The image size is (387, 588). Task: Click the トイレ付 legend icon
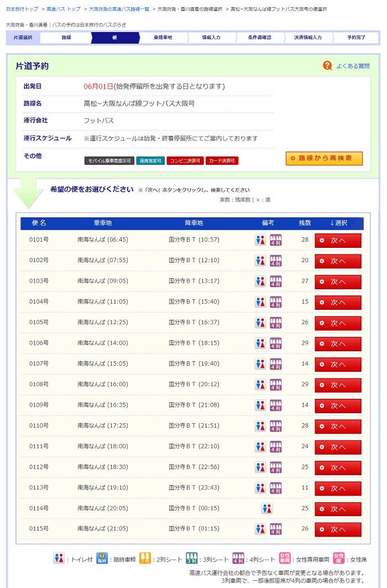(x=59, y=558)
